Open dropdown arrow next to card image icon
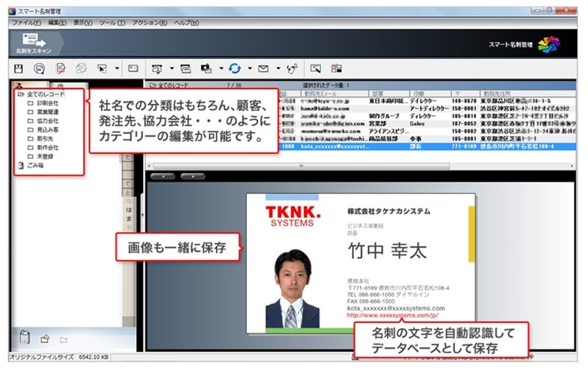Screen dimensions: 588x372 click(x=221, y=68)
